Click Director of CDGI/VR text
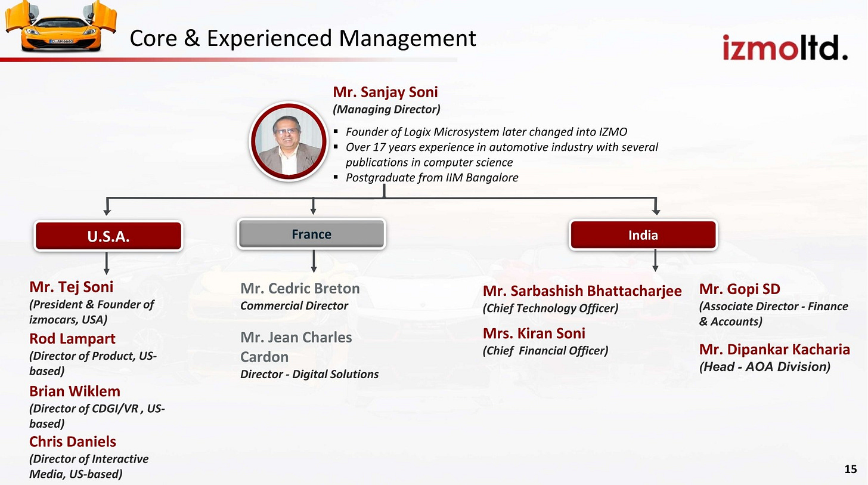Image resolution: width=868 pixels, height=485 pixels. (x=97, y=416)
